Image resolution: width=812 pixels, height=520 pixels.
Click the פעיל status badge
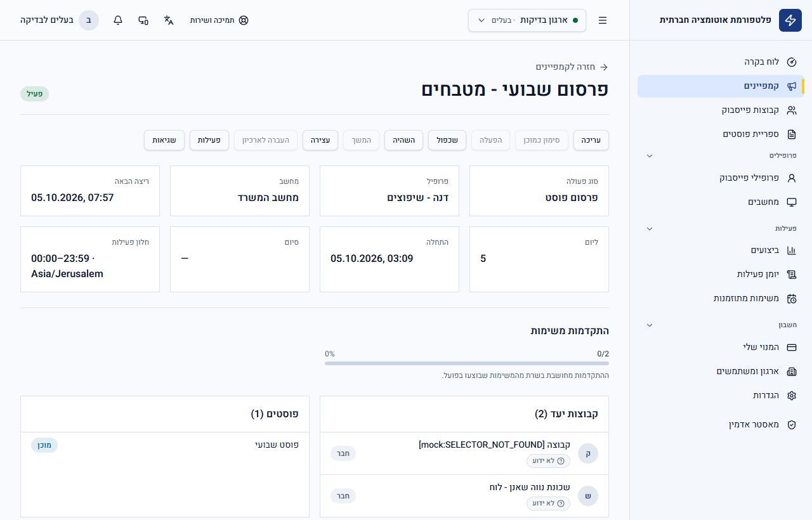[34, 94]
